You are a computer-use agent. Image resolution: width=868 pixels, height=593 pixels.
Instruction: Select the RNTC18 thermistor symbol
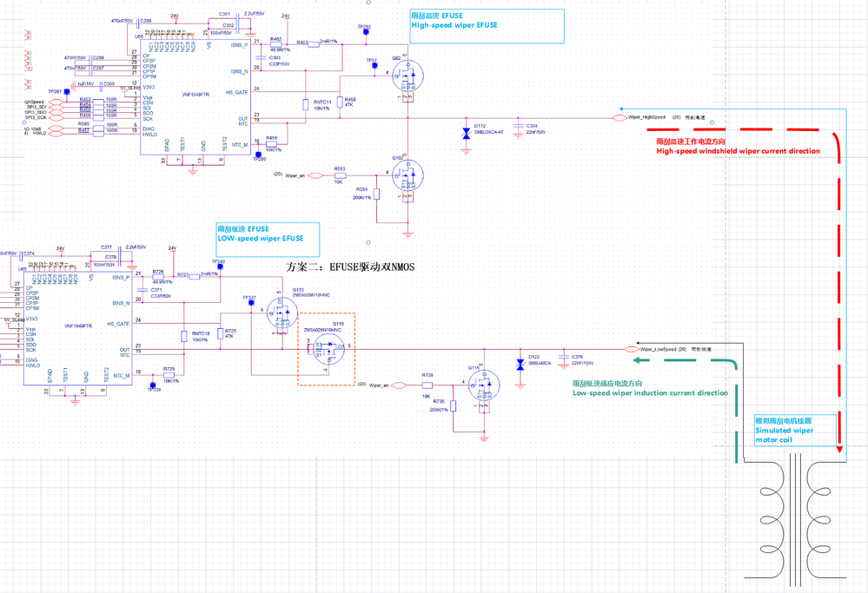pos(184,336)
